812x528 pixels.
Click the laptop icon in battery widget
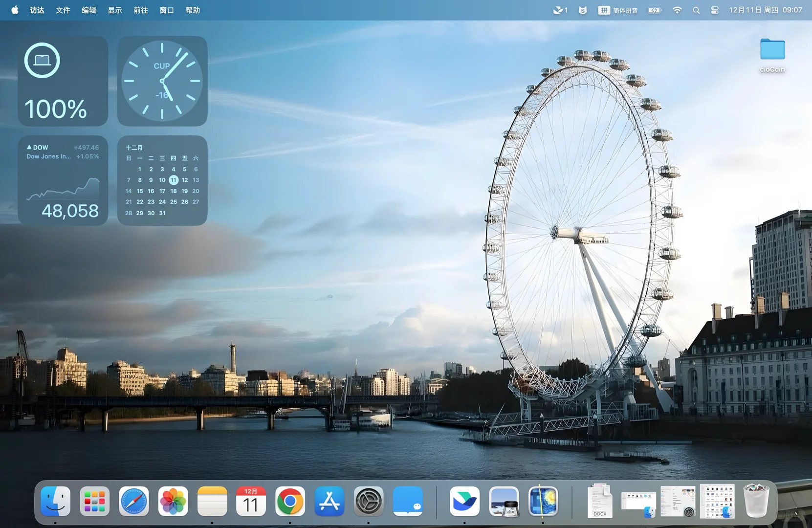[42, 61]
